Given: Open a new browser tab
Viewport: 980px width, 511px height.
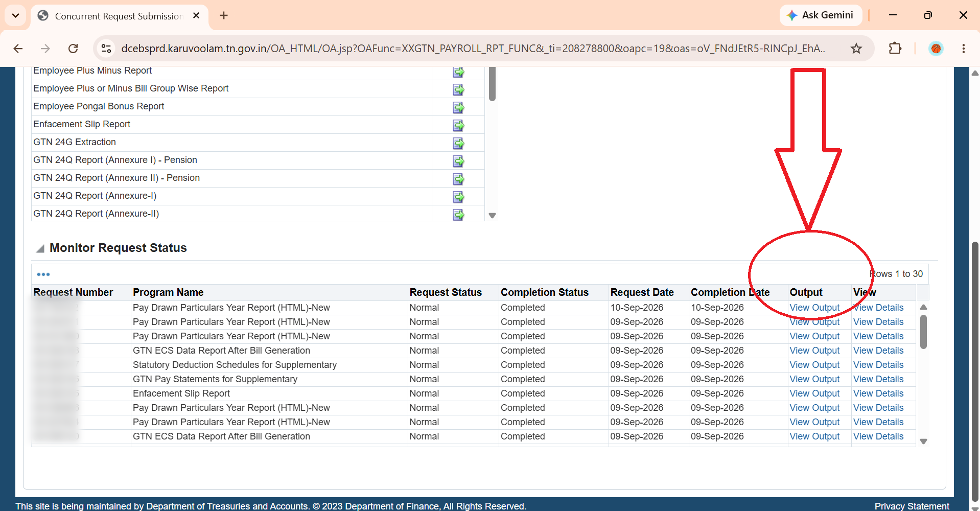Looking at the screenshot, I should pyautogui.click(x=224, y=15).
